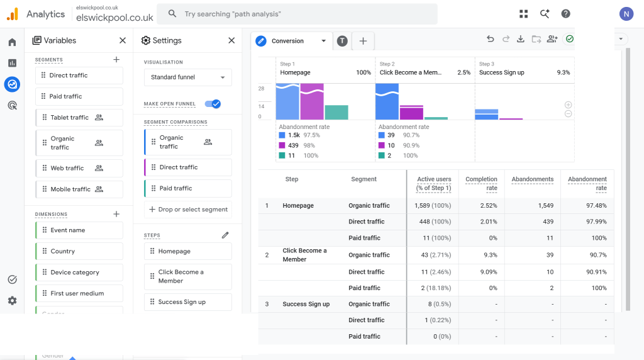Undo the last change

pos(491,39)
